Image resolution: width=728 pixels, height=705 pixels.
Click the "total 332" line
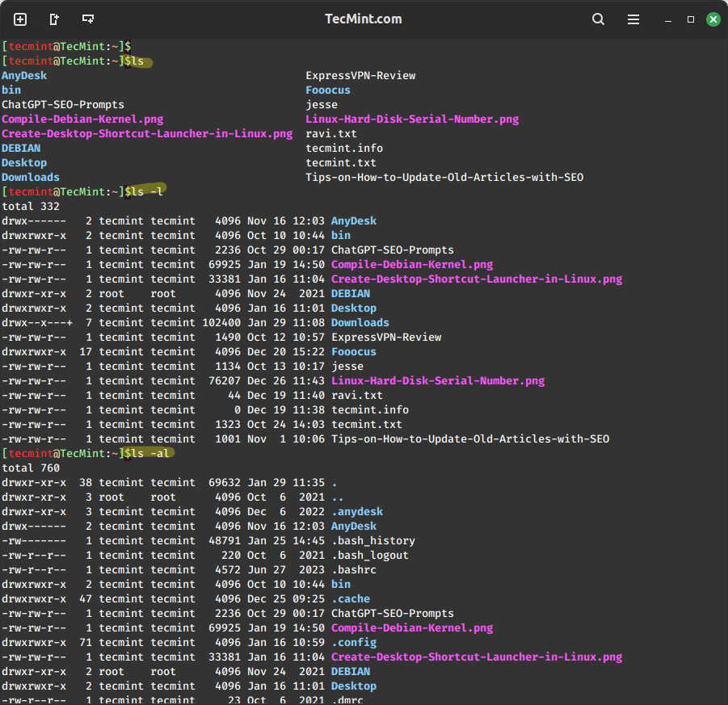point(31,206)
